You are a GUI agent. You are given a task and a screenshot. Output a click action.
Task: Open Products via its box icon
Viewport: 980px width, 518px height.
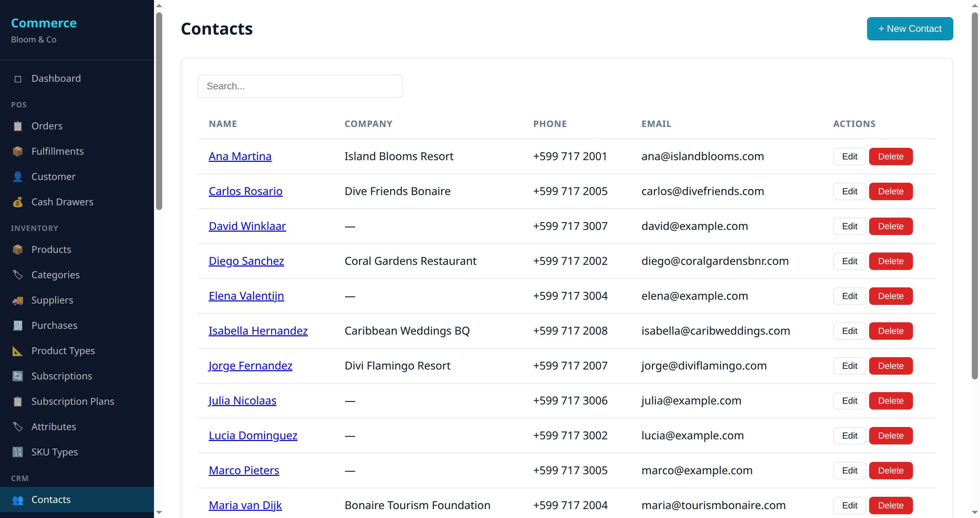tap(17, 249)
